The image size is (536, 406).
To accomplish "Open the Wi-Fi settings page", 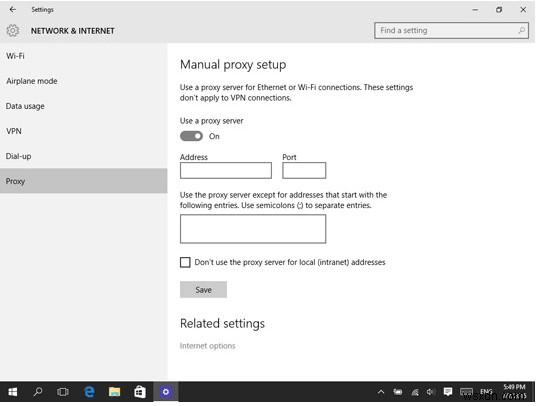I will [x=83, y=56].
